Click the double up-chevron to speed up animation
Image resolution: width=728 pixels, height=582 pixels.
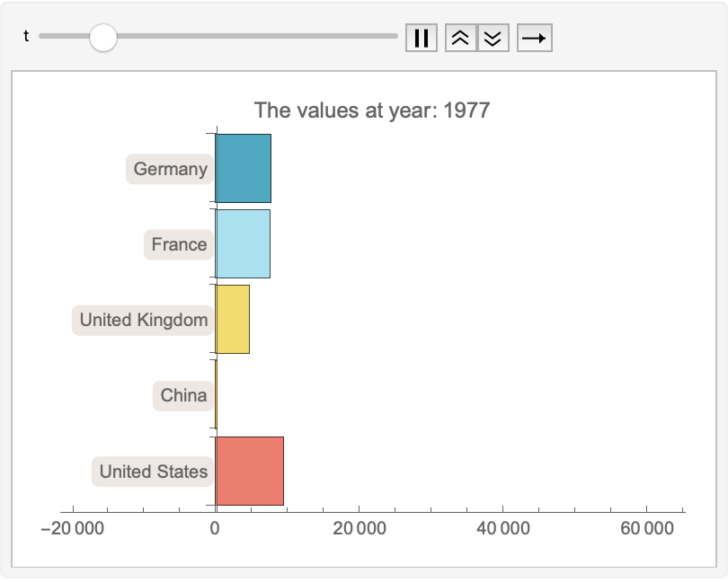pos(459,37)
